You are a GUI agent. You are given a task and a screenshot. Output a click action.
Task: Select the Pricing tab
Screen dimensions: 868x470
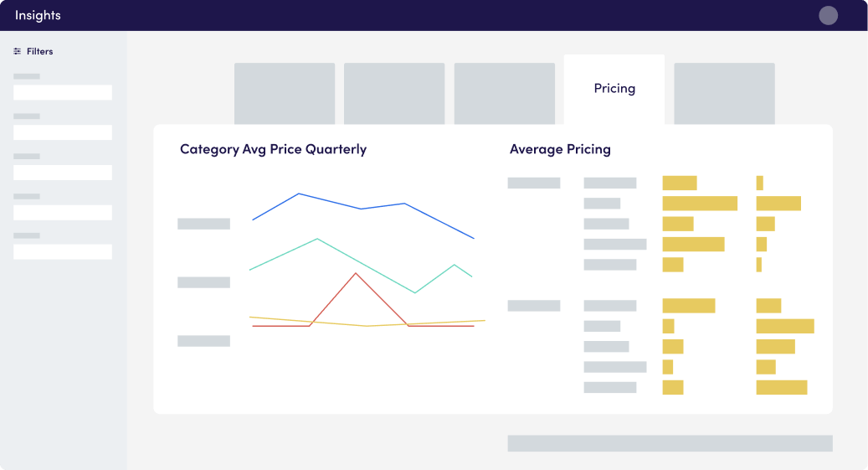[x=614, y=90]
